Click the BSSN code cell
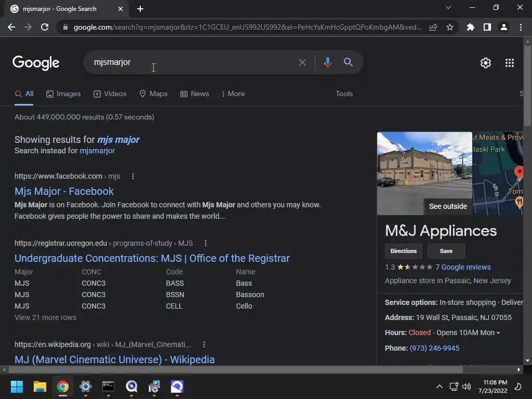The width and height of the screenshot is (532, 399). point(175,295)
